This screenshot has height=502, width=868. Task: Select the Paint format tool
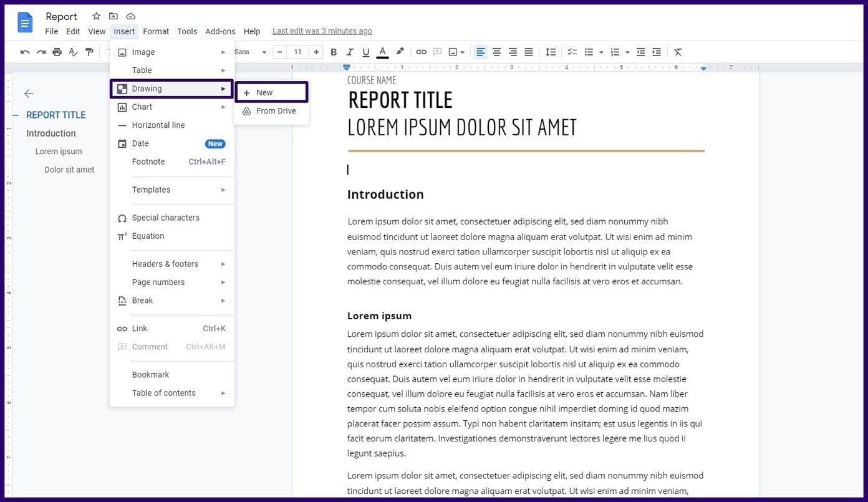click(x=90, y=52)
